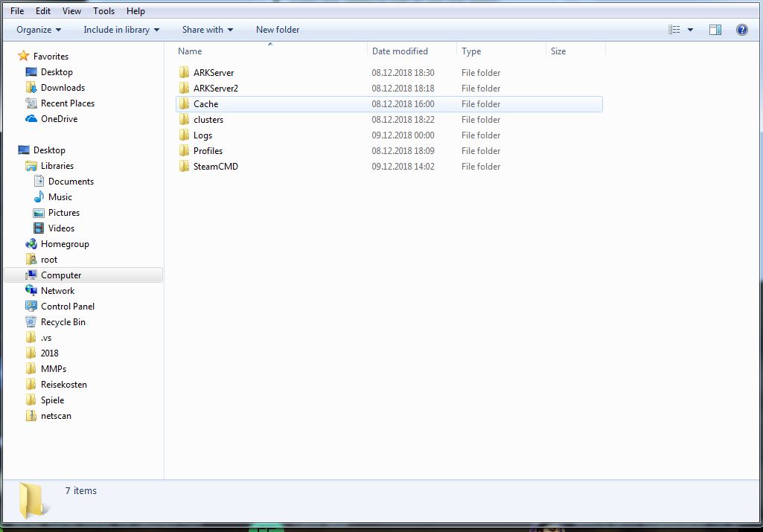Select Libraries in navigation pane
The height and width of the screenshot is (532, 763).
(x=57, y=165)
